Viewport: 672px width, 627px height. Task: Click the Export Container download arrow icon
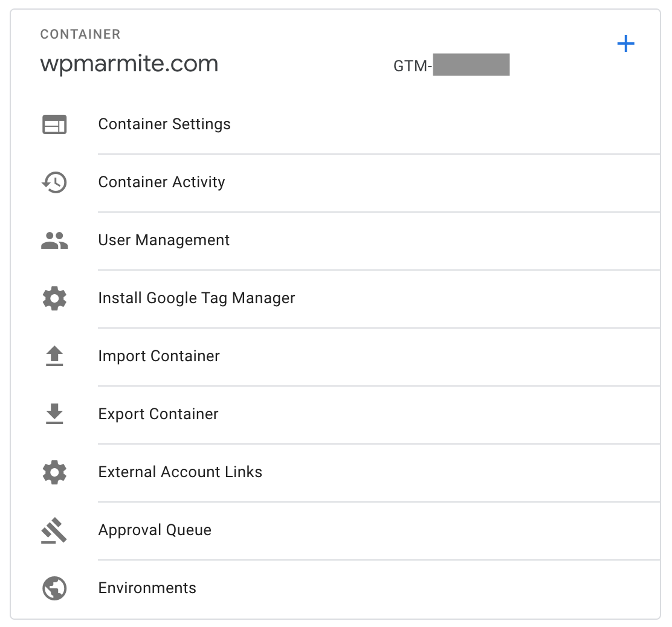point(54,414)
